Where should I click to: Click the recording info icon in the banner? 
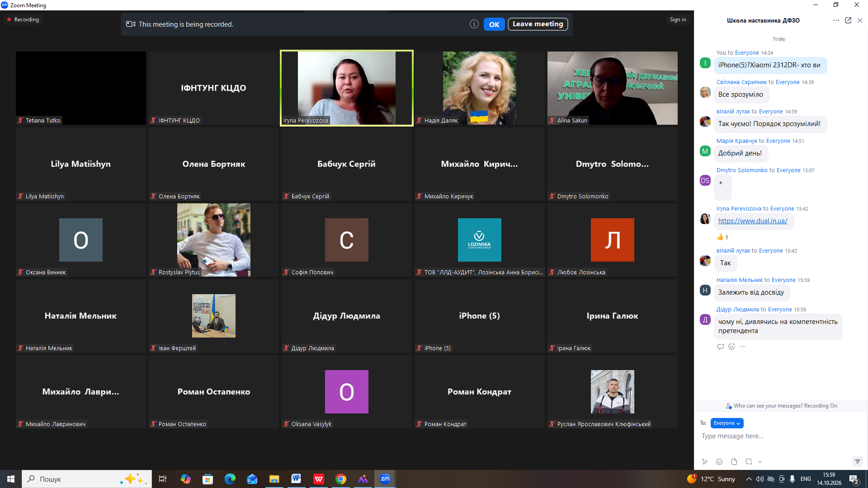click(474, 24)
